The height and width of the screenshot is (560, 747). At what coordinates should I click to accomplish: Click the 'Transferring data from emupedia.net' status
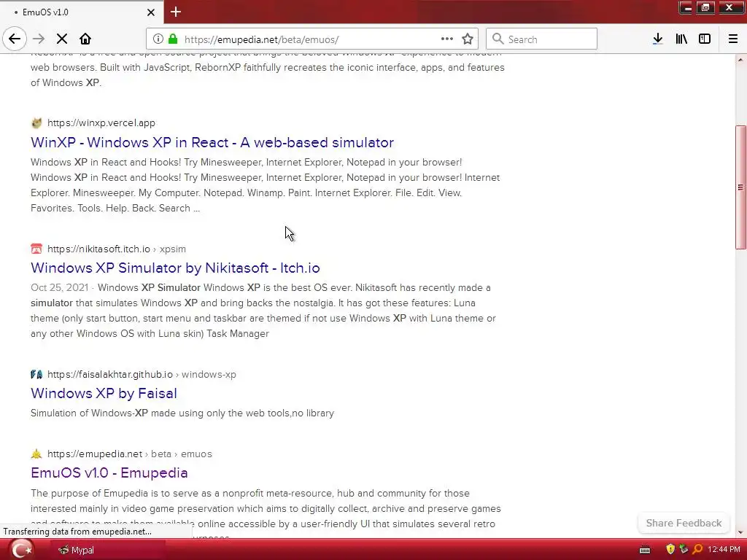(x=77, y=532)
